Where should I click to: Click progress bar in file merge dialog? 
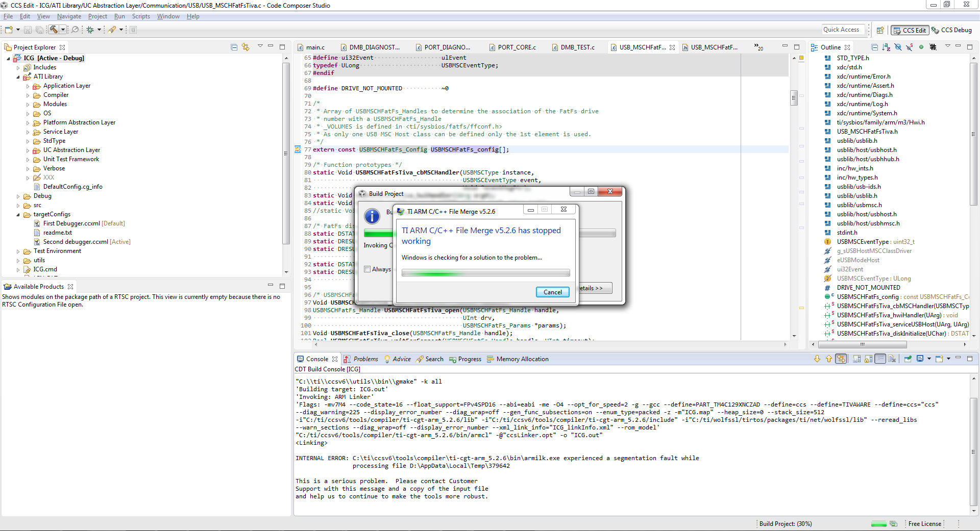tap(485, 273)
